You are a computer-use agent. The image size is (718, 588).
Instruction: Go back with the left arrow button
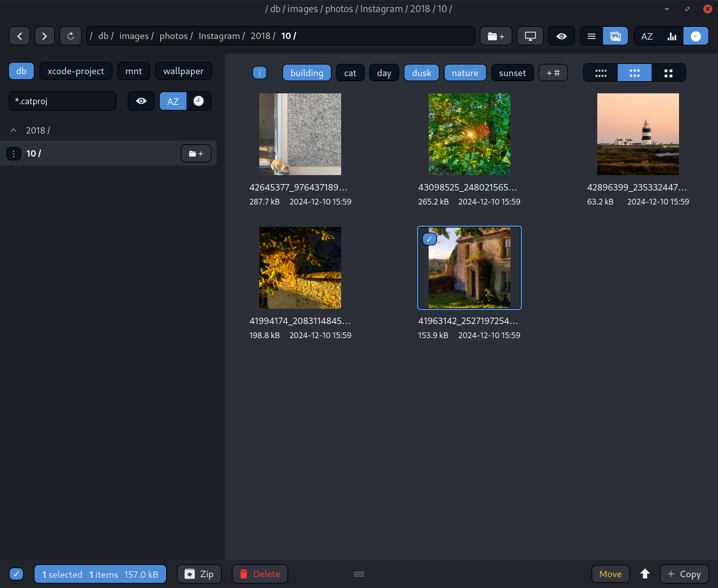[x=20, y=36]
